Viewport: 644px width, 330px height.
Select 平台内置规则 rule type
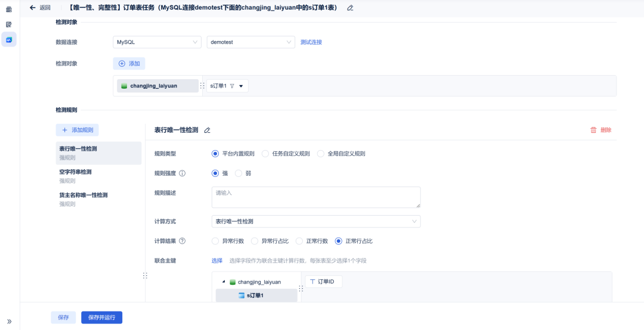[x=233, y=154]
